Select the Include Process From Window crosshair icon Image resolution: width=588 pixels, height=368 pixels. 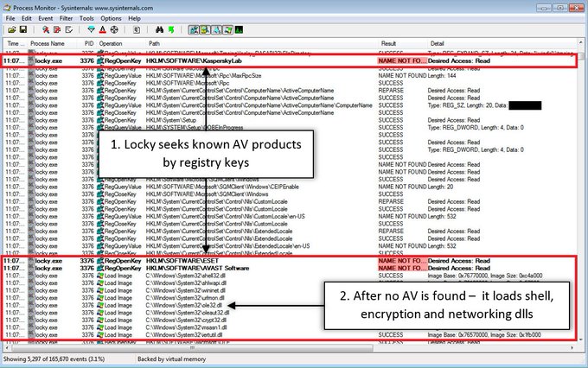click(114, 29)
